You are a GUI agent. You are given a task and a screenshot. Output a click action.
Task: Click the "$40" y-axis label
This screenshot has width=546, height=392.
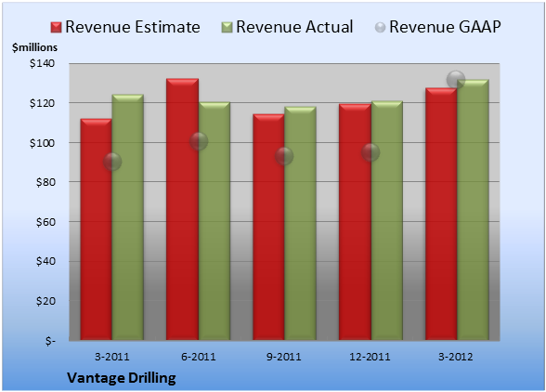point(45,261)
